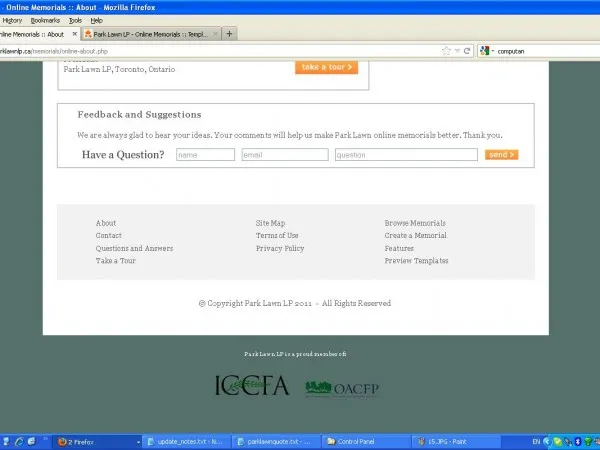This screenshot has height=450, width=600.
Task: Open the Bookmarks menu
Action: pos(45,20)
